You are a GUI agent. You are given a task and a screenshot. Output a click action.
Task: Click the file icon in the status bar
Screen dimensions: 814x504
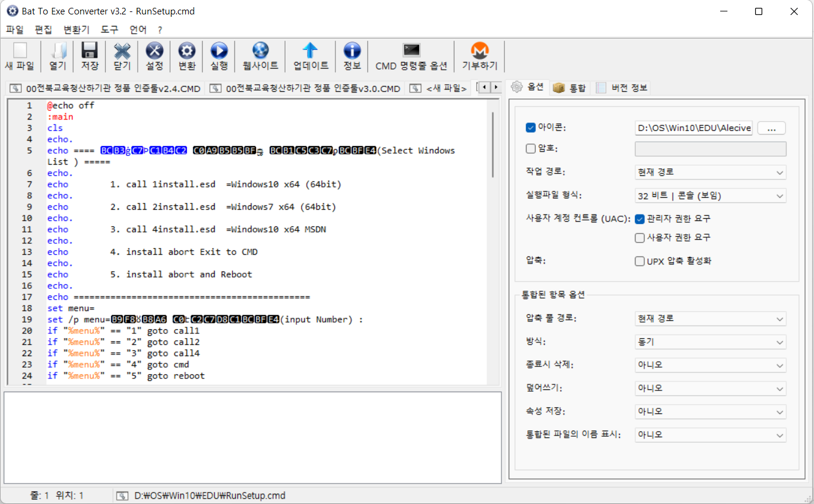click(122, 496)
